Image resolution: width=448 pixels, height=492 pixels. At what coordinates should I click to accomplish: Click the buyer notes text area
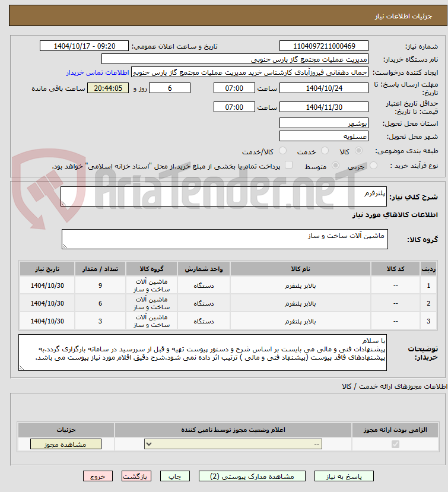(x=202, y=353)
